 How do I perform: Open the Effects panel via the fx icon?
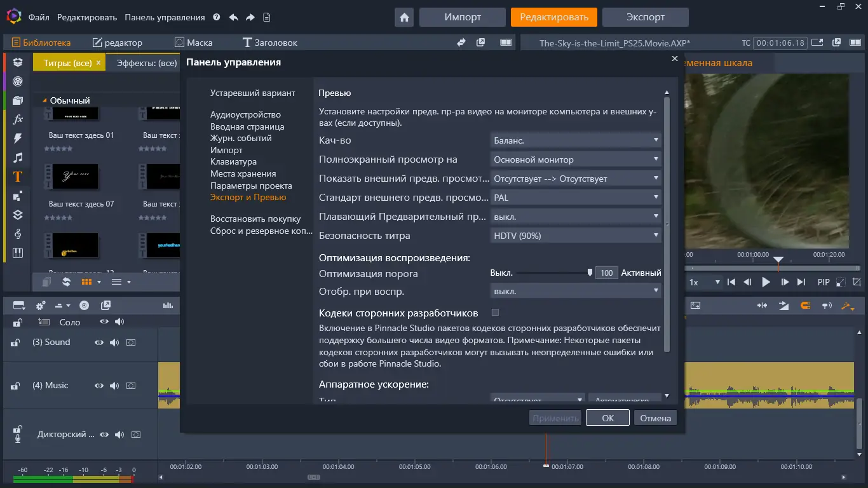17,118
